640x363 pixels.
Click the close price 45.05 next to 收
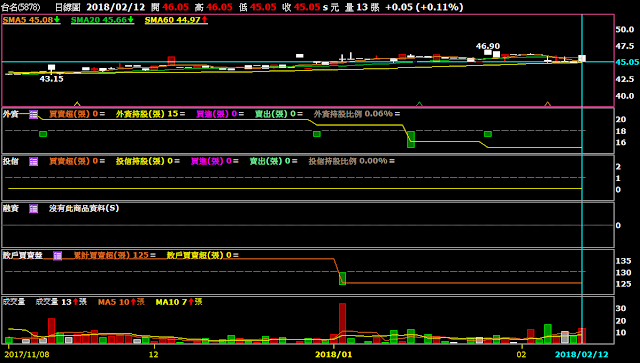coord(307,7)
